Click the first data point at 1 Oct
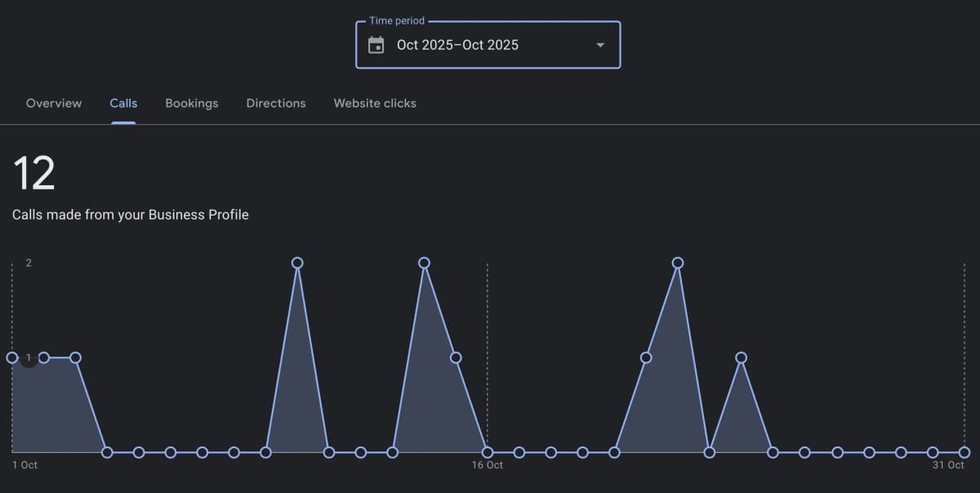 (x=12, y=358)
